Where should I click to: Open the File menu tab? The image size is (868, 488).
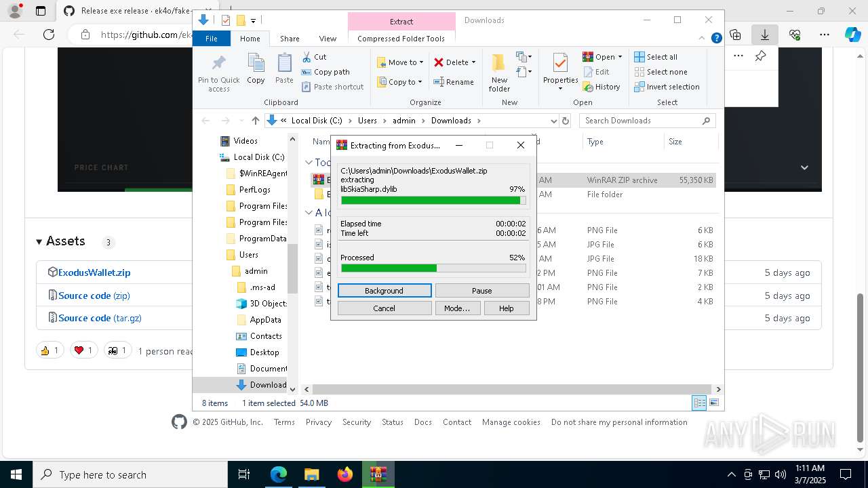pyautogui.click(x=212, y=39)
